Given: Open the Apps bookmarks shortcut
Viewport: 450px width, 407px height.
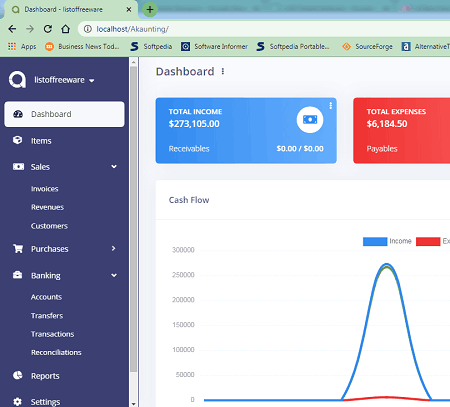Looking at the screenshot, I should (22, 46).
